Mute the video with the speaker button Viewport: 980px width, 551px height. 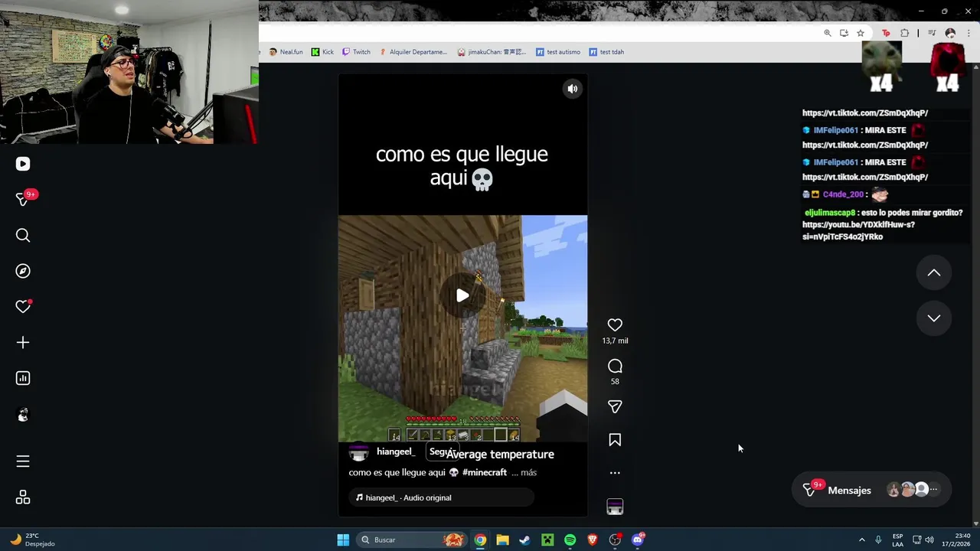[x=572, y=89]
